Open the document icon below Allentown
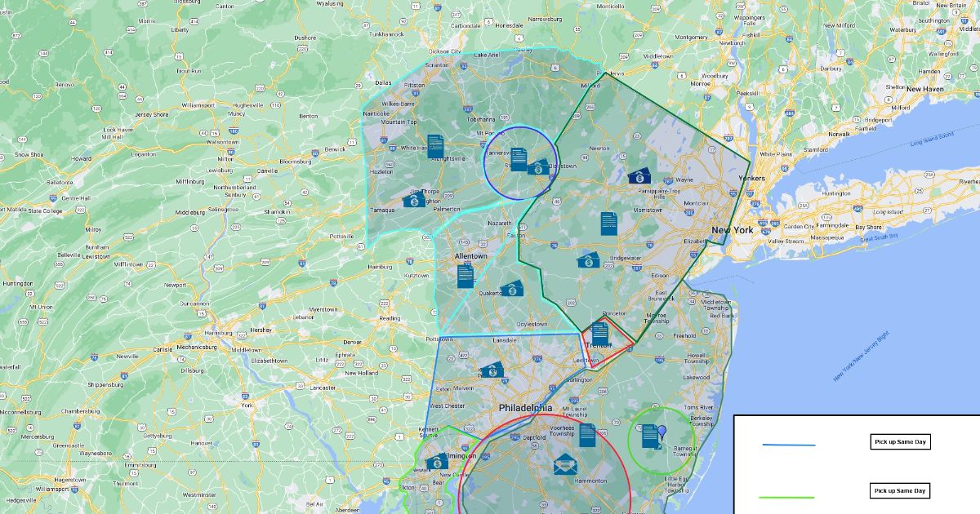 click(465, 276)
